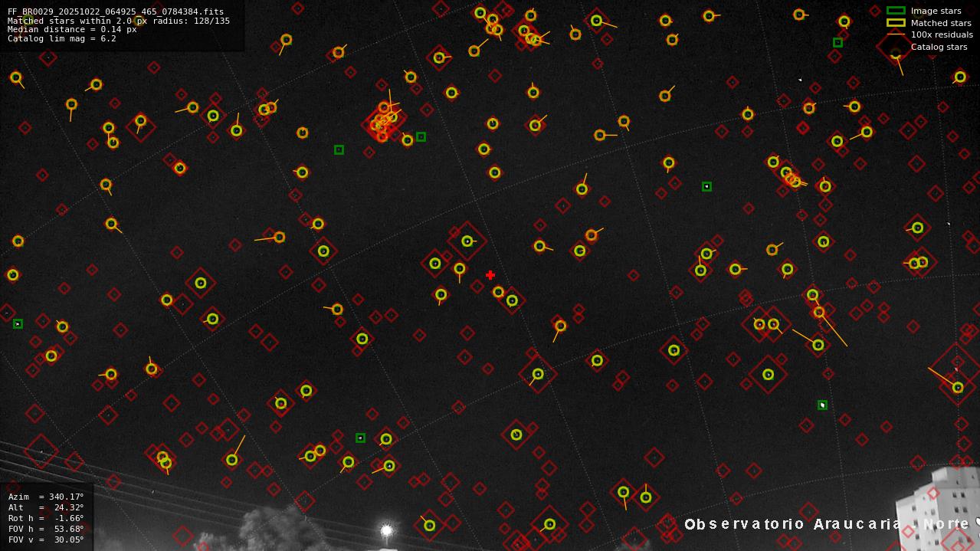Click the FITS file name FF_BR0029_20251022_064925

click(116, 12)
